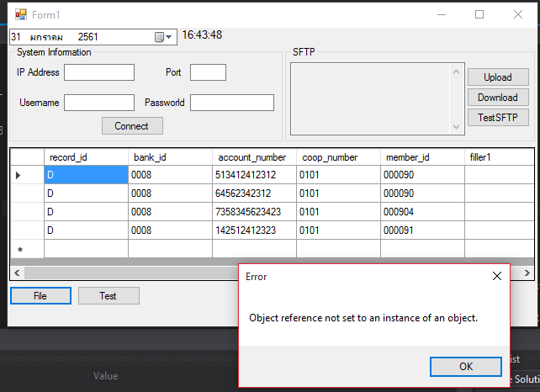Click the grid horizontal scroll right arrow
Image resolution: width=540 pixels, height=392 pixels.
point(527,273)
